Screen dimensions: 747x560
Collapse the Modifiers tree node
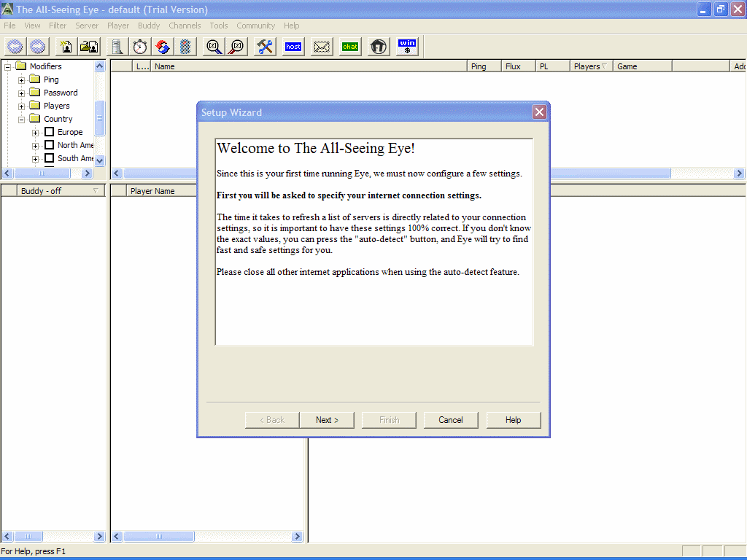7,67
